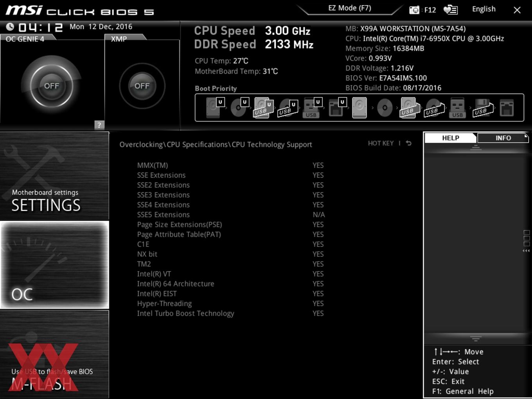Select the SSE5 Extensions row
The width and height of the screenshot is (532, 399).
click(231, 214)
